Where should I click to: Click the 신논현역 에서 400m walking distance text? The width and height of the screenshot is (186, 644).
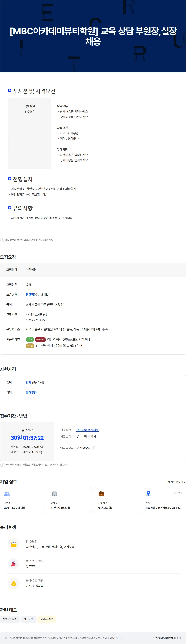pos(59,346)
